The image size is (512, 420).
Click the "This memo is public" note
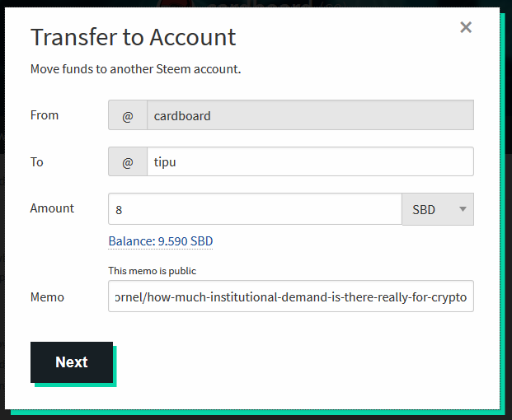(x=153, y=271)
